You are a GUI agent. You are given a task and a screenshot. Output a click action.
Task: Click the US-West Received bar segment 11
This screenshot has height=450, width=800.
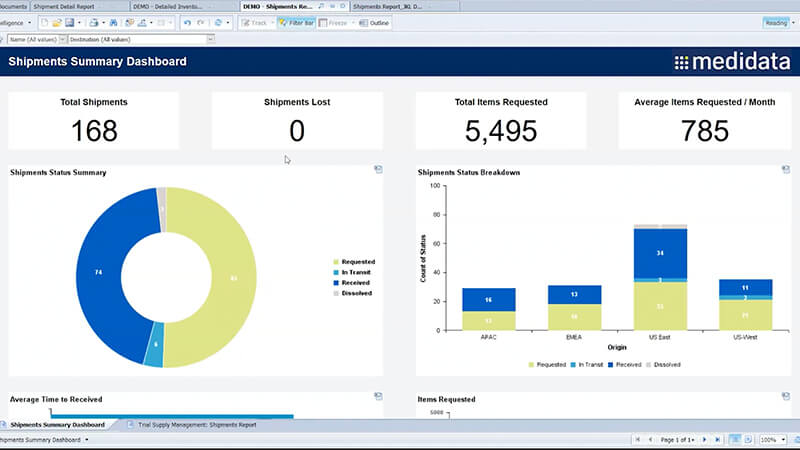tap(745, 288)
